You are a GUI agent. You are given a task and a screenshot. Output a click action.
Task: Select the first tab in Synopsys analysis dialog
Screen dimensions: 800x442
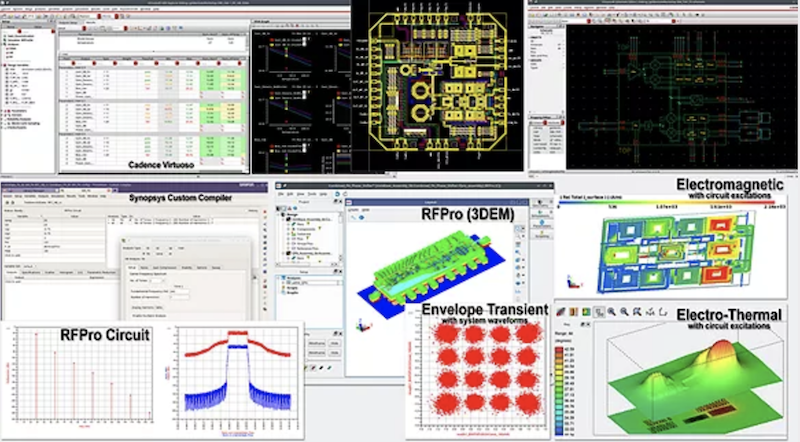click(x=131, y=268)
